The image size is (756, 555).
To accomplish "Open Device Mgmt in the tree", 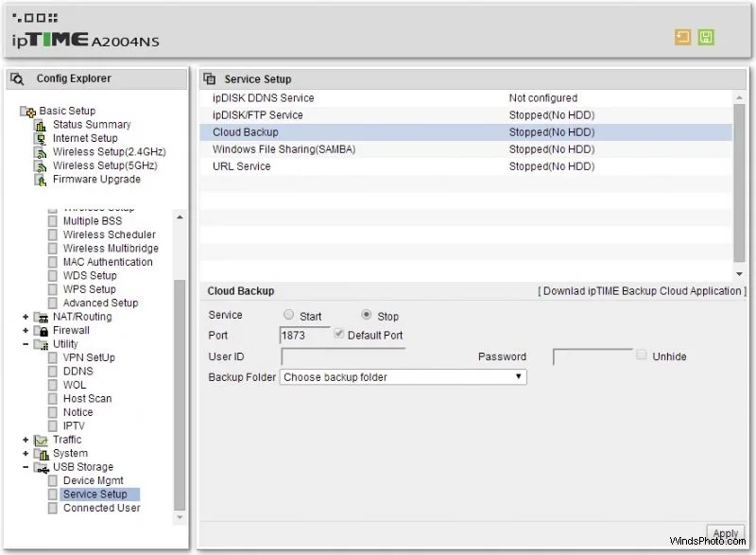I will click(x=93, y=480).
